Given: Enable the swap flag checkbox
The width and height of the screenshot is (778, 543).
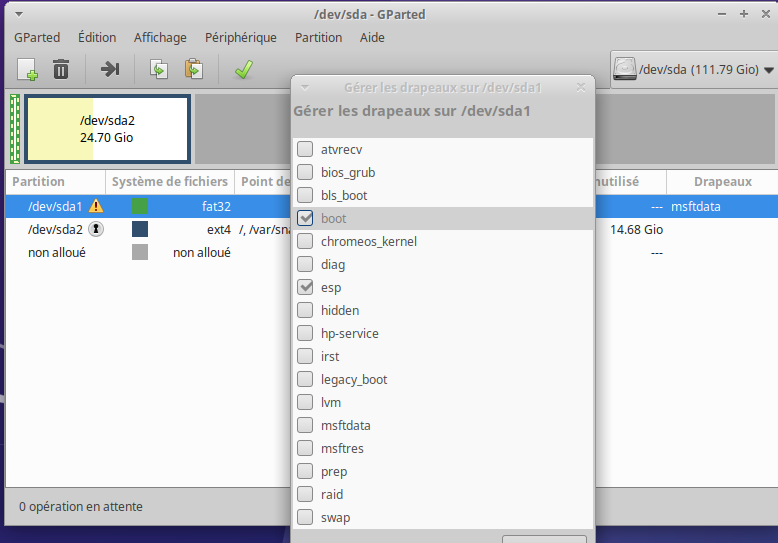Looking at the screenshot, I should tap(305, 517).
